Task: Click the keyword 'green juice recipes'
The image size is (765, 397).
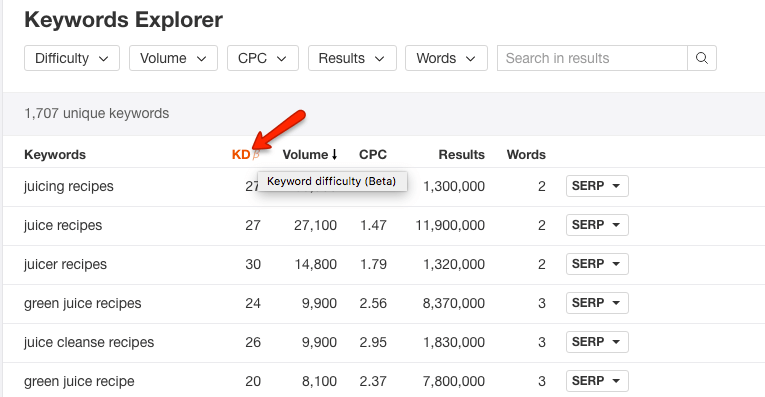Action: (82, 304)
